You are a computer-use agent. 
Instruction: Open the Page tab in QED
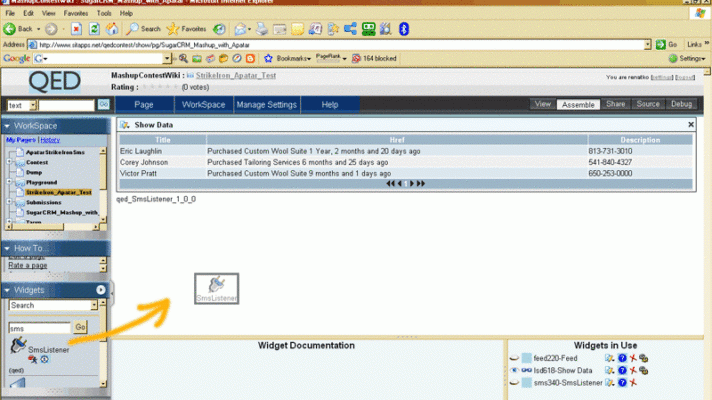pos(144,104)
